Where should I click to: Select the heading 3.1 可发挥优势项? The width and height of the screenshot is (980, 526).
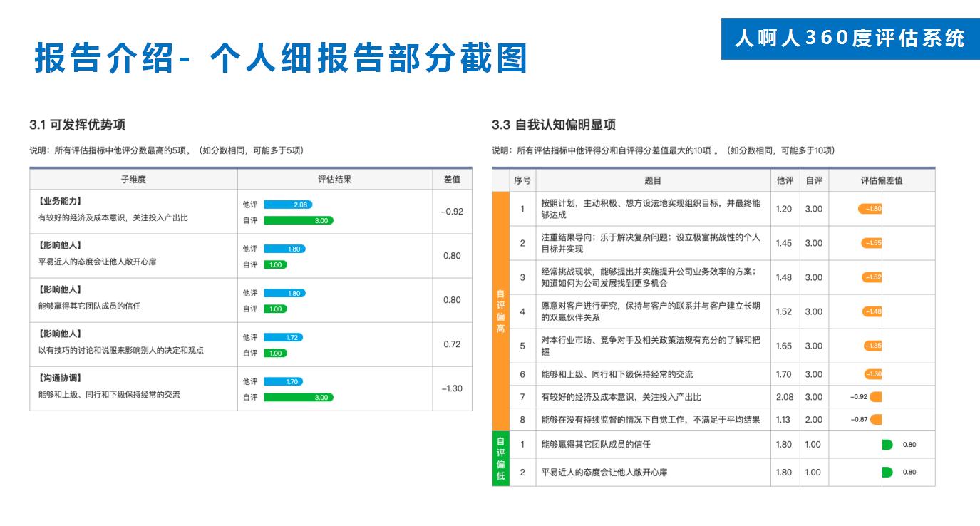click(x=78, y=125)
